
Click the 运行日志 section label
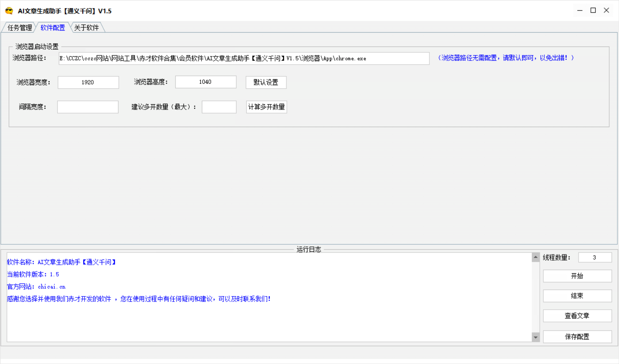point(309,249)
